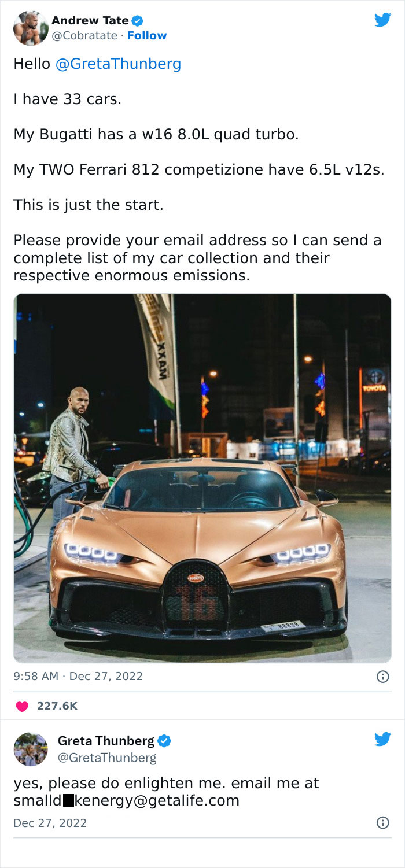Screen dimensions: 405x868
Task: Open the info icon beside the 9:58 AM timestamp
Action: pos(382,676)
